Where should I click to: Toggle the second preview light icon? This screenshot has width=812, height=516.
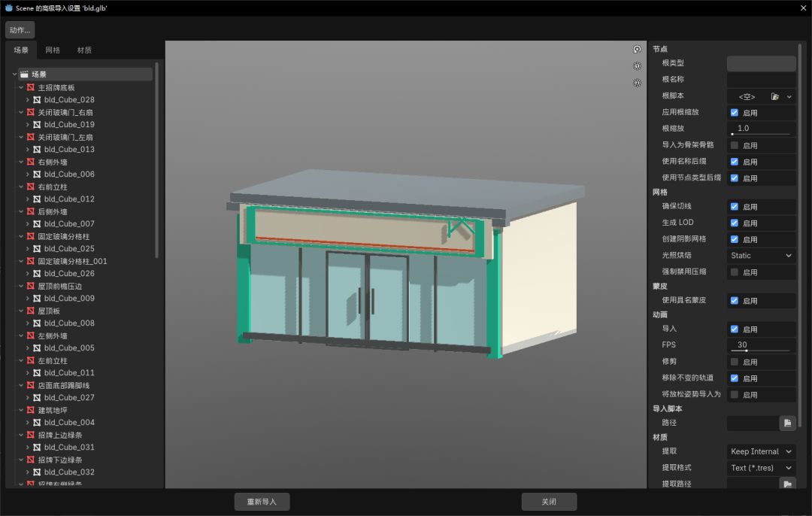pos(637,83)
